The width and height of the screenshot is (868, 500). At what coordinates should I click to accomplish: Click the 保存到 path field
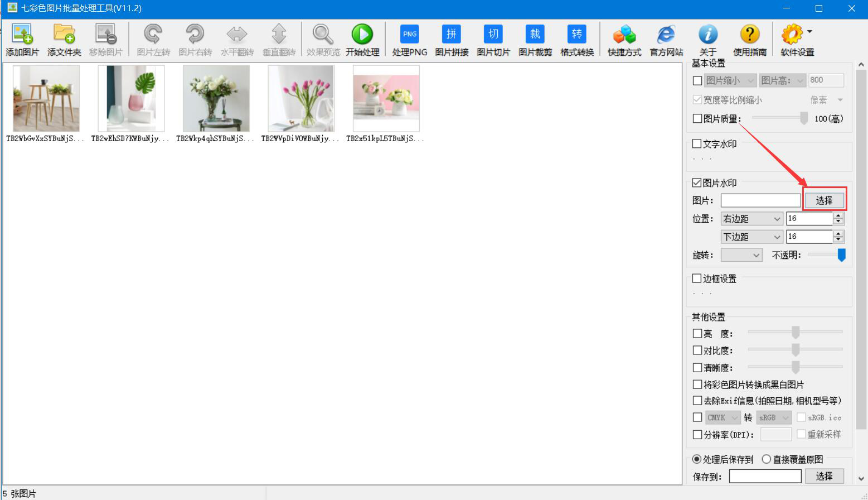point(765,476)
